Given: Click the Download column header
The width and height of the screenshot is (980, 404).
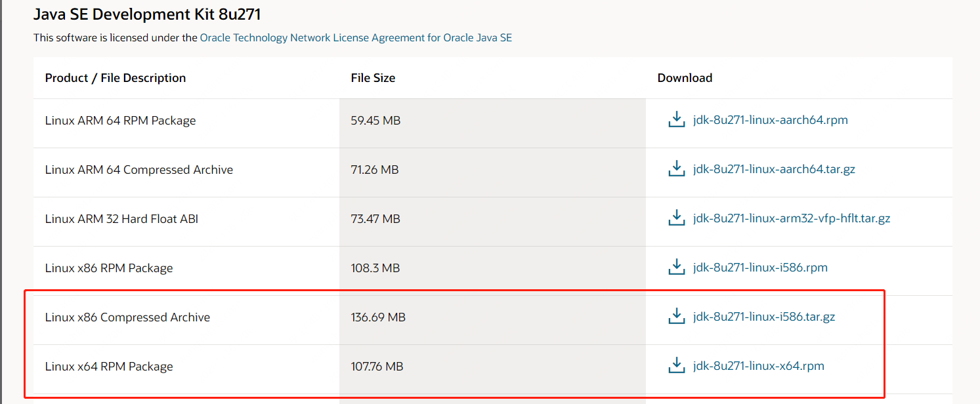Looking at the screenshot, I should 685,78.
